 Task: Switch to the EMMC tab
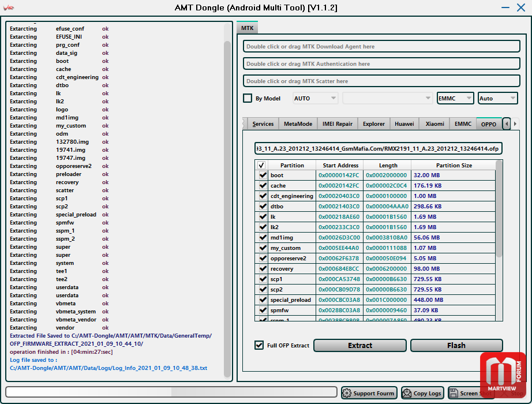click(463, 124)
